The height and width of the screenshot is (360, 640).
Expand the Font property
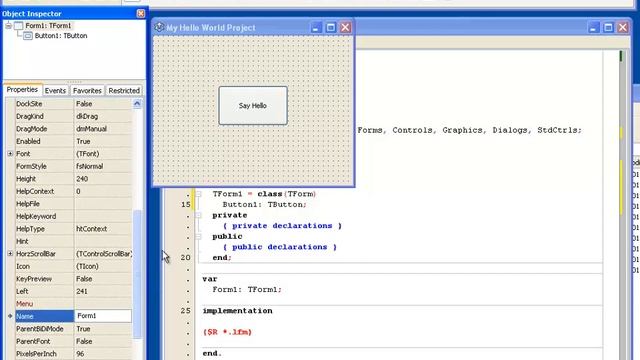pos(10,154)
